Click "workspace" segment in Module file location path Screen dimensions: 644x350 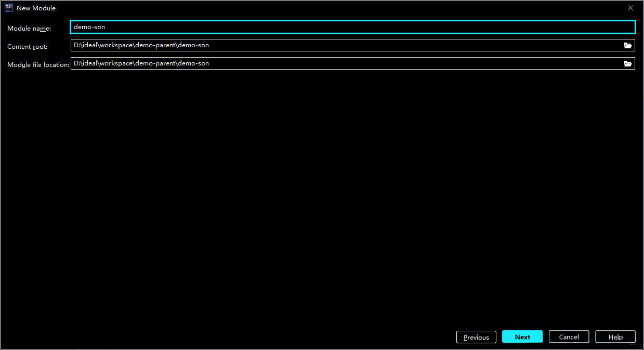(116, 63)
